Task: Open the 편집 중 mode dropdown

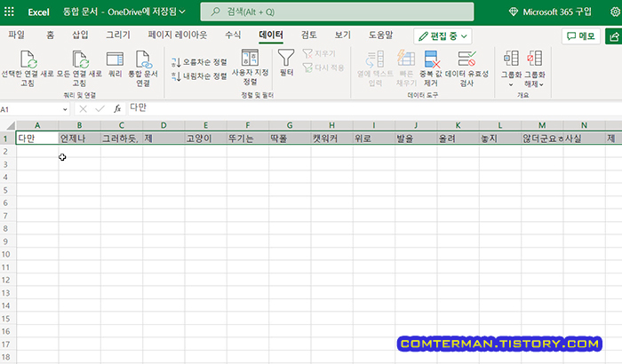Action: (443, 36)
